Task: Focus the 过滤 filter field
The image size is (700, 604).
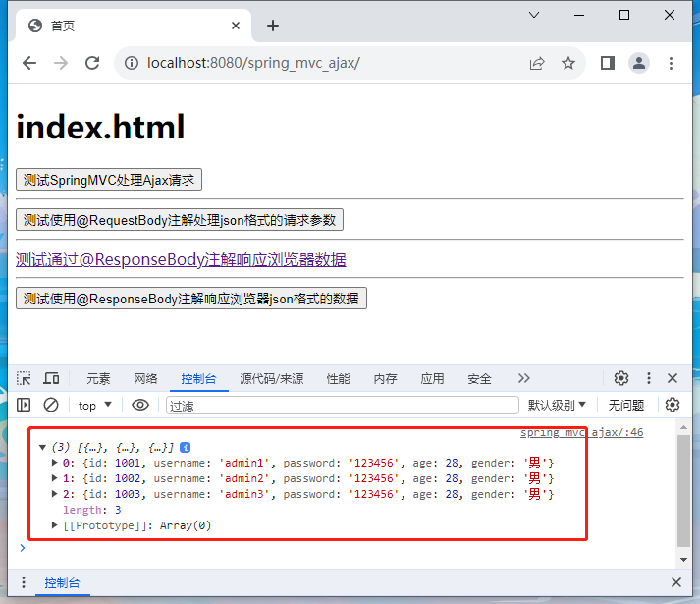Action: pos(343,406)
